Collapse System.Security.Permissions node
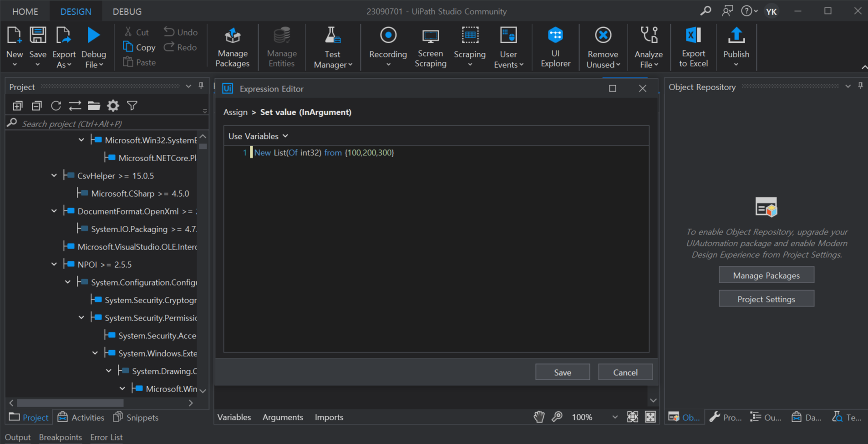The image size is (868, 444). (81, 317)
